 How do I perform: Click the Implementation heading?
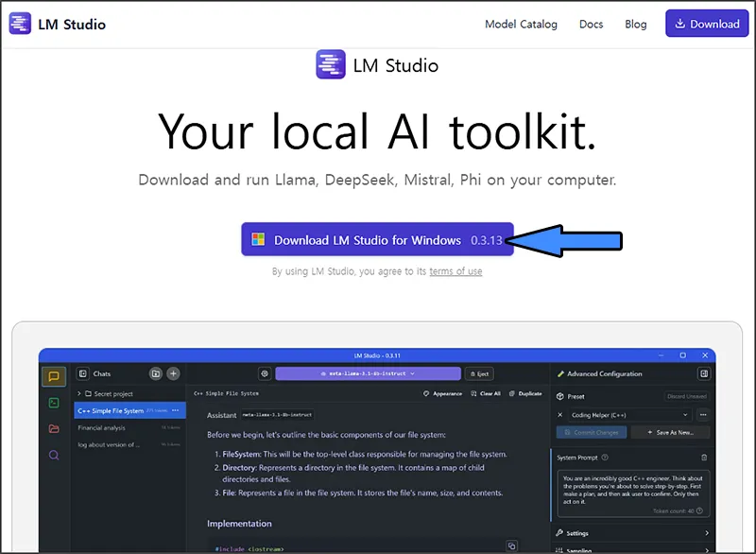click(x=239, y=524)
